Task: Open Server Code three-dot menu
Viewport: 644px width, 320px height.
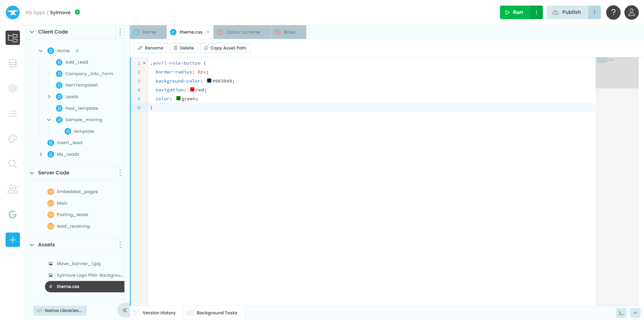Action: coord(120,173)
